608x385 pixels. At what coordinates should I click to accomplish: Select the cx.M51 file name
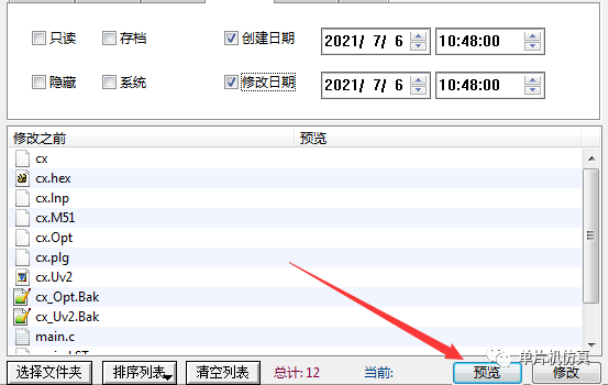[55, 218]
